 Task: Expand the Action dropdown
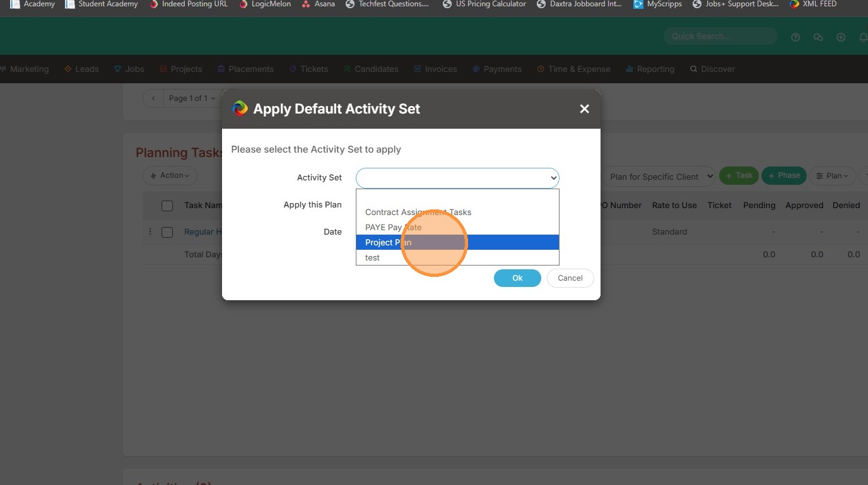tap(170, 175)
